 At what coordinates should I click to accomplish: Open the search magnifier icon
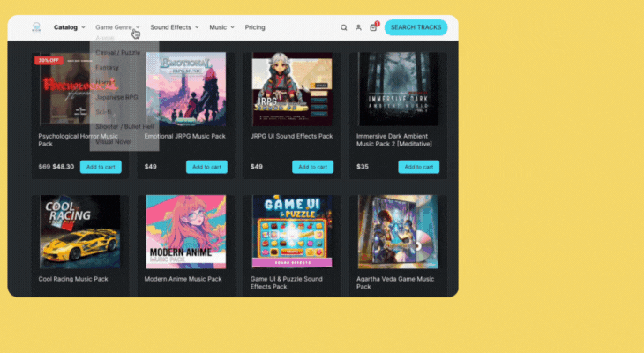[343, 27]
